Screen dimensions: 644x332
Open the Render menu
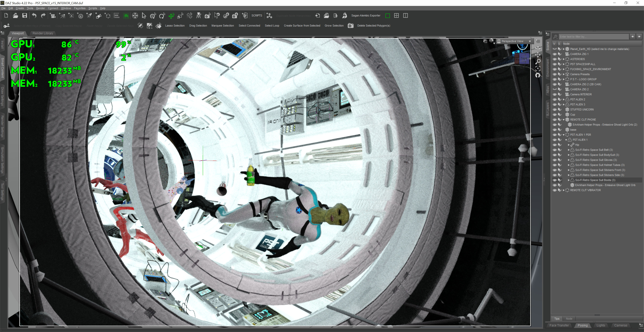click(40, 8)
